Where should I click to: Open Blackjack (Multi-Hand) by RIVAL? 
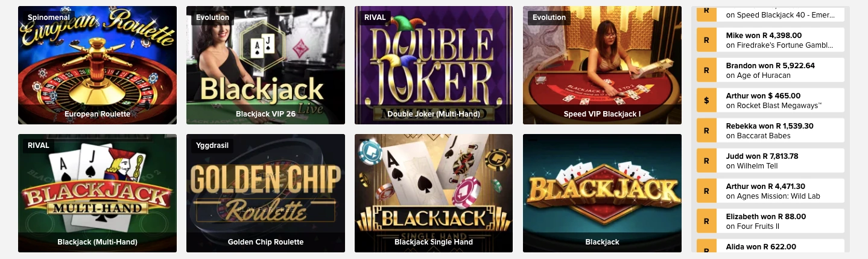tap(97, 193)
